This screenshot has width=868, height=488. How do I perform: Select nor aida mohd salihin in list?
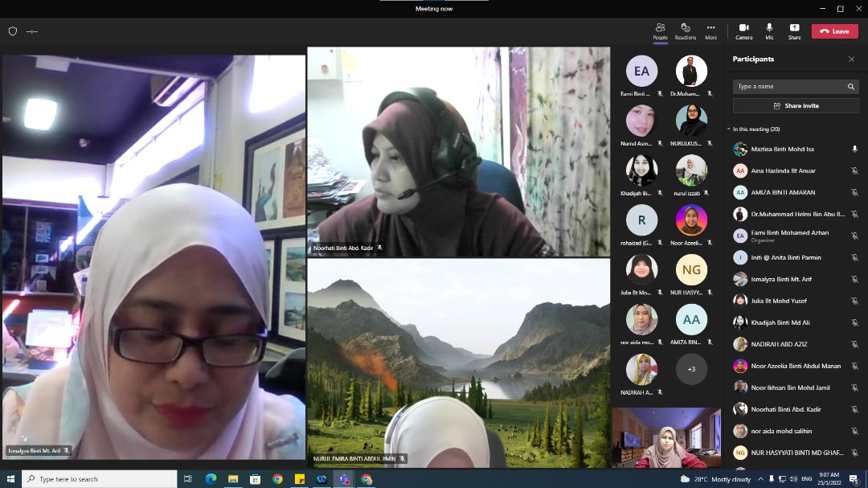coord(796,431)
